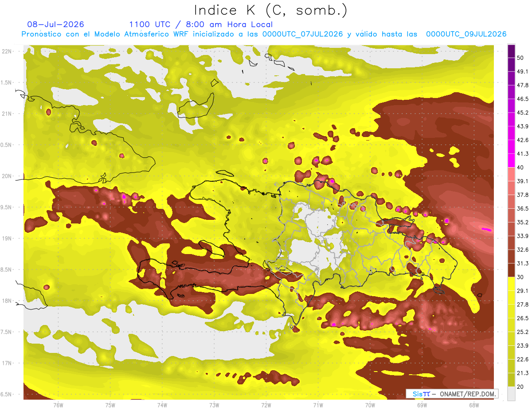This screenshot has width=532, height=411.
Task: Click the dark brown 30–31.3 colorbar swatch
Action: (511, 270)
